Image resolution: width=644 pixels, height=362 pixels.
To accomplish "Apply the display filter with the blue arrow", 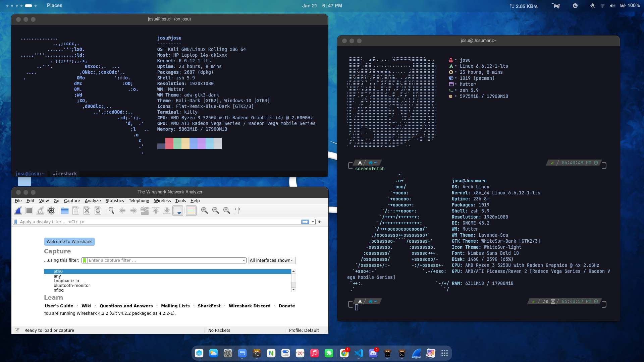I will 305,222.
